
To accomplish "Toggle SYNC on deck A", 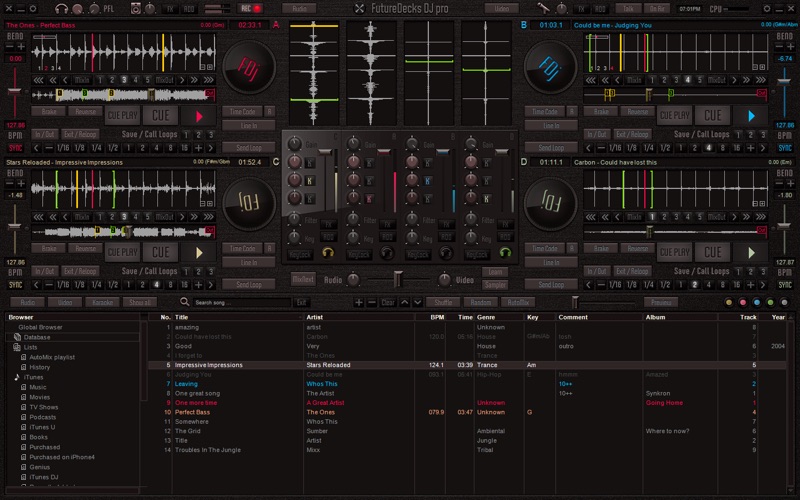I will 14,147.
